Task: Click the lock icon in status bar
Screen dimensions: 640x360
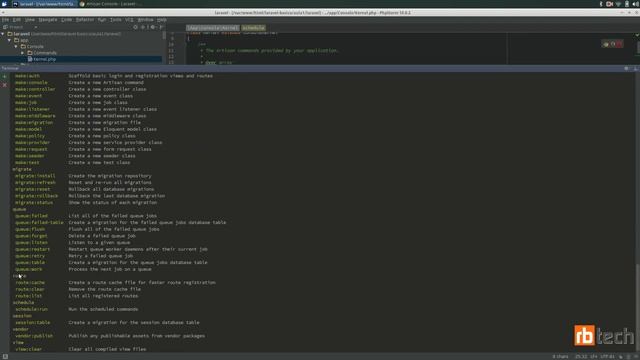Action: tap(621, 356)
